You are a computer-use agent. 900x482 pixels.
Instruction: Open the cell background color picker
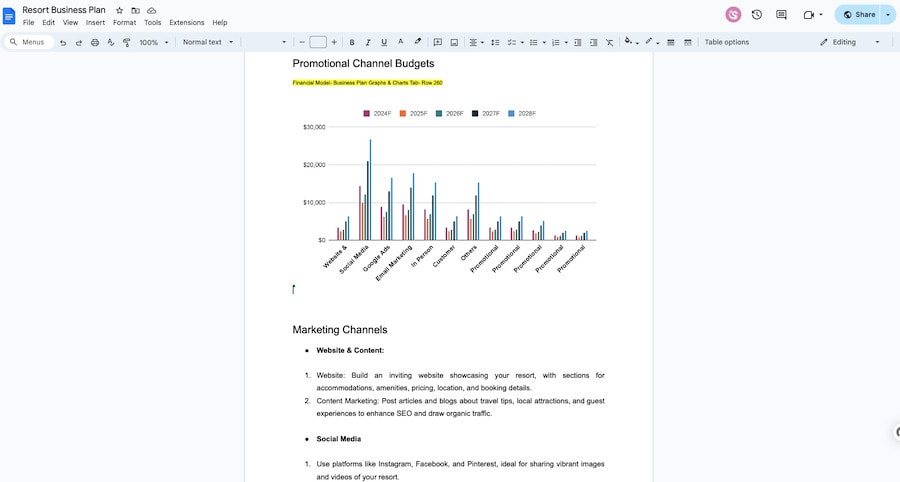pos(629,42)
